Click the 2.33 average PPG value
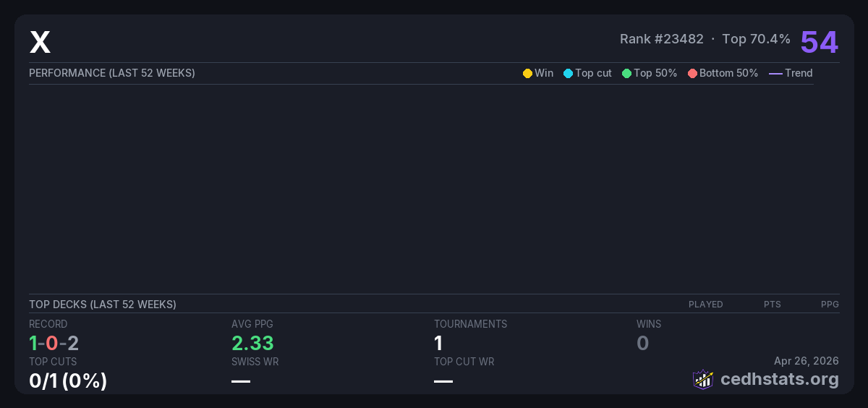The height and width of the screenshot is (408, 868). coord(252,343)
